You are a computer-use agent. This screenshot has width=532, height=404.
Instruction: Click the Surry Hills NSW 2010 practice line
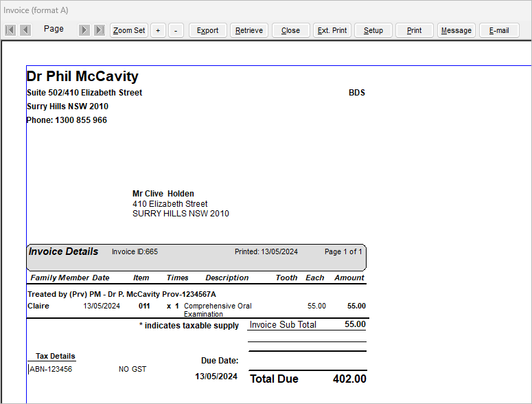click(67, 106)
